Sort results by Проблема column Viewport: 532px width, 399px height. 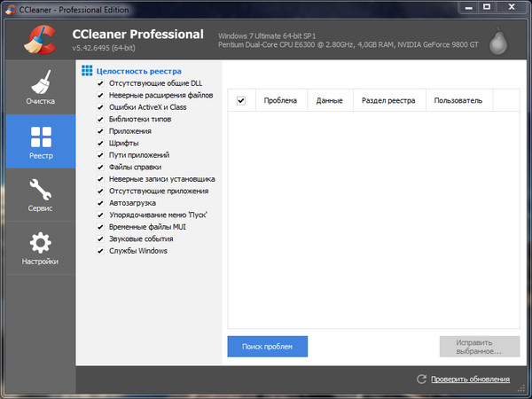(x=280, y=101)
